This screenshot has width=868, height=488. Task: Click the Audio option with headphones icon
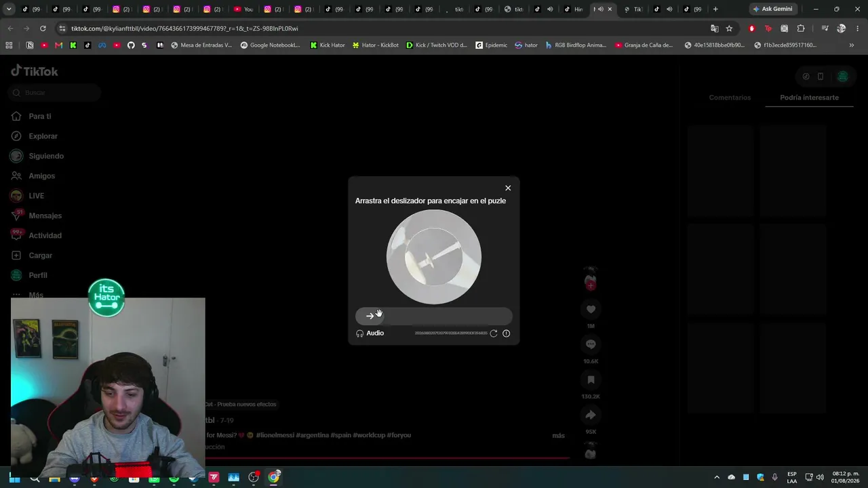pyautogui.click(x=370, y=333)
